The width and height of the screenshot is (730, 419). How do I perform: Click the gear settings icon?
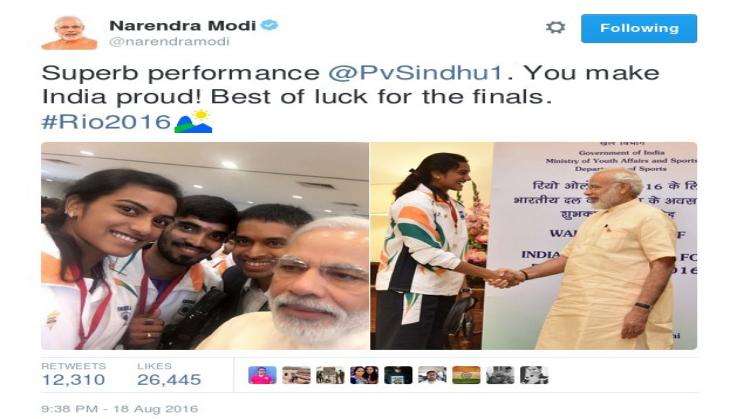click(x=555, y=27)
